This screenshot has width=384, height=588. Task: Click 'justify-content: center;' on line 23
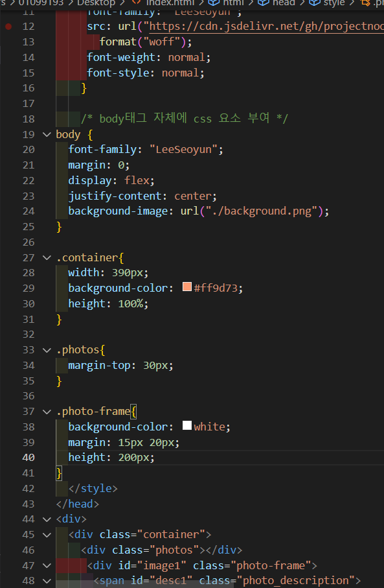click(x=142, y=196)
